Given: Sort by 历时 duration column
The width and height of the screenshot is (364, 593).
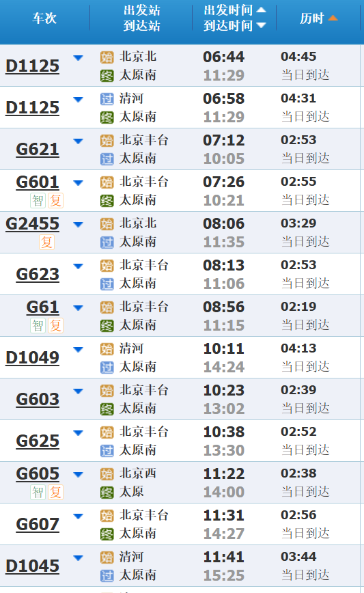Looking at the screenshot, I should click(x=318, y=18).
